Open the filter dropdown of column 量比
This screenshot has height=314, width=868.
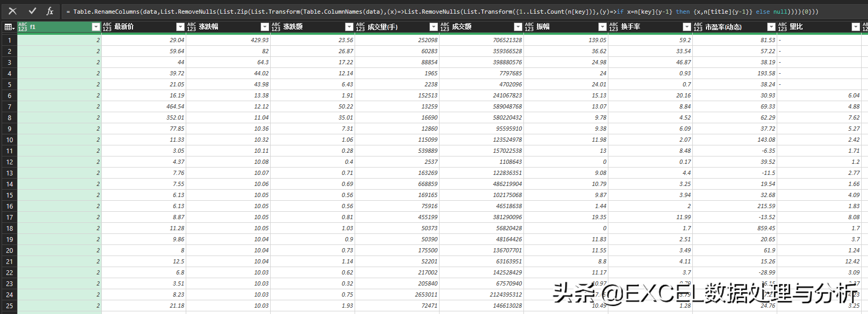tap(855, 27)
